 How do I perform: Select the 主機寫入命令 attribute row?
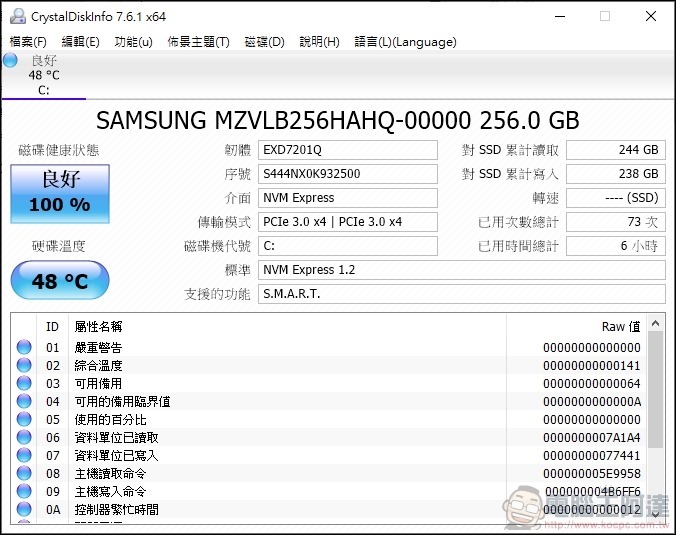pyautogui.click(x=329, y=491)
